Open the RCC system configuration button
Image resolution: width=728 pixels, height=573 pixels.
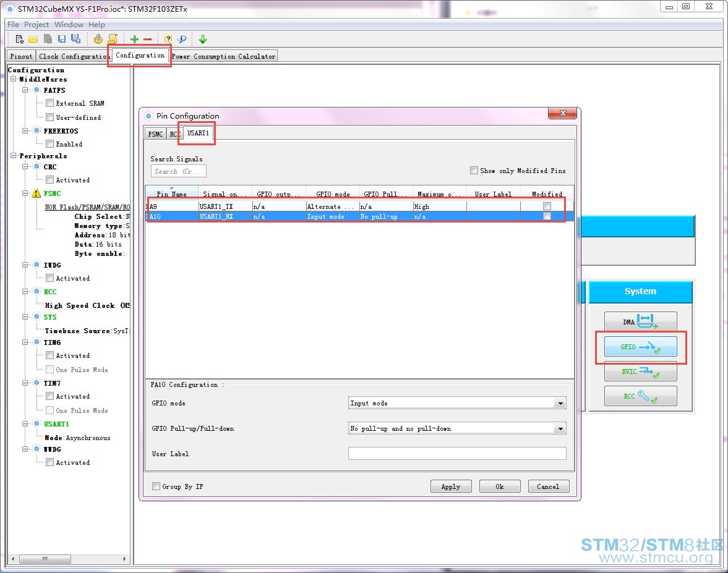pyautogui.click(x=640, y=396)
